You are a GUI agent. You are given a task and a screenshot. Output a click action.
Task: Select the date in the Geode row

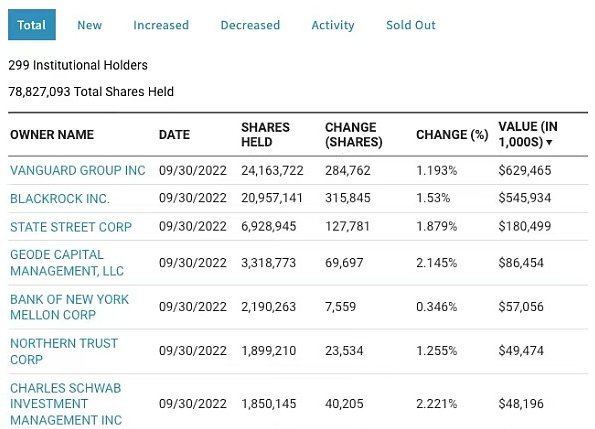tap(193, 262)
